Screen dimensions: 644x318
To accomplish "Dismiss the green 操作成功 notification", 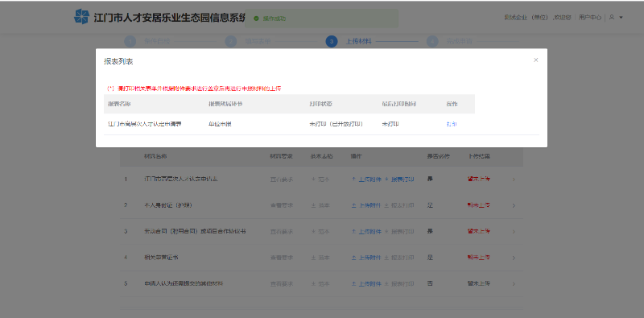I will coord(321,19).
